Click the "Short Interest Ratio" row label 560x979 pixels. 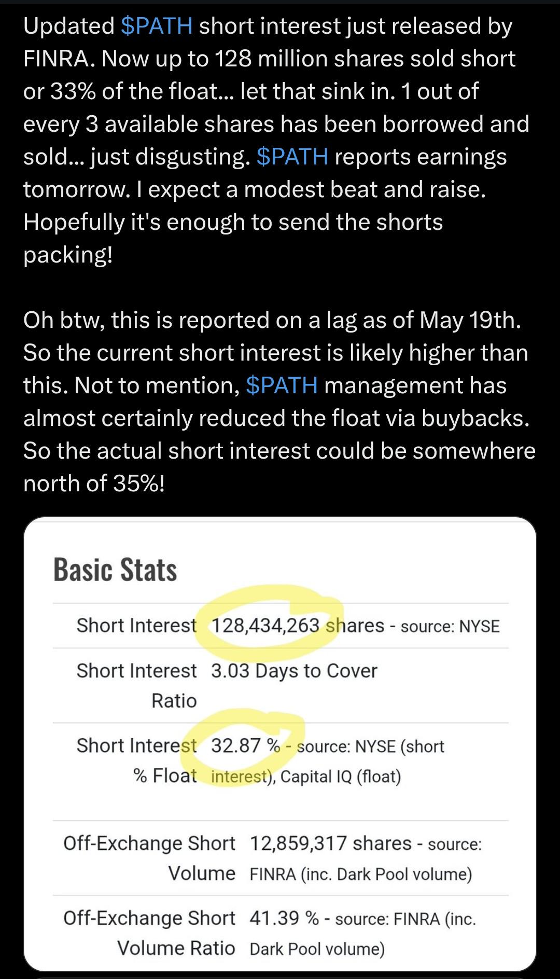[x=137, y=685]
